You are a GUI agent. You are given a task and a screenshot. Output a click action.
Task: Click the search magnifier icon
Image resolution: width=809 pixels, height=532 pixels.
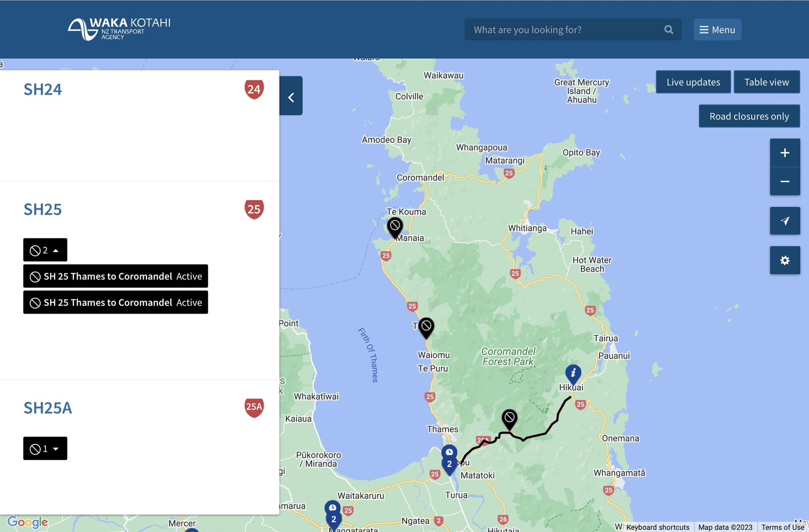click(668, 30)
